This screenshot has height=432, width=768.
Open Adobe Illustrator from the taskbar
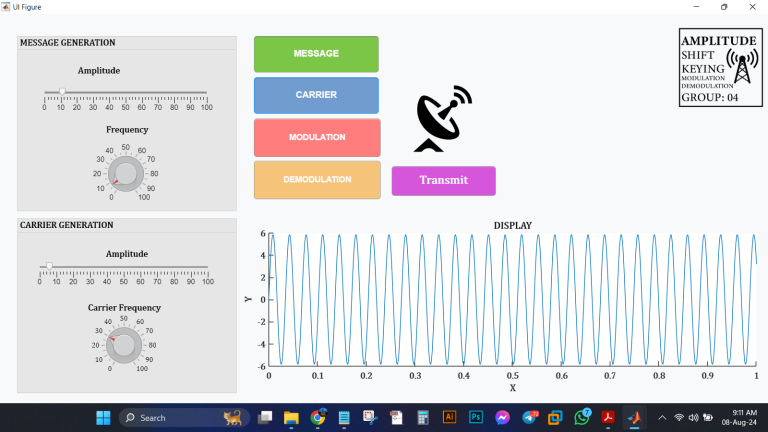click(x=449, y=417)
